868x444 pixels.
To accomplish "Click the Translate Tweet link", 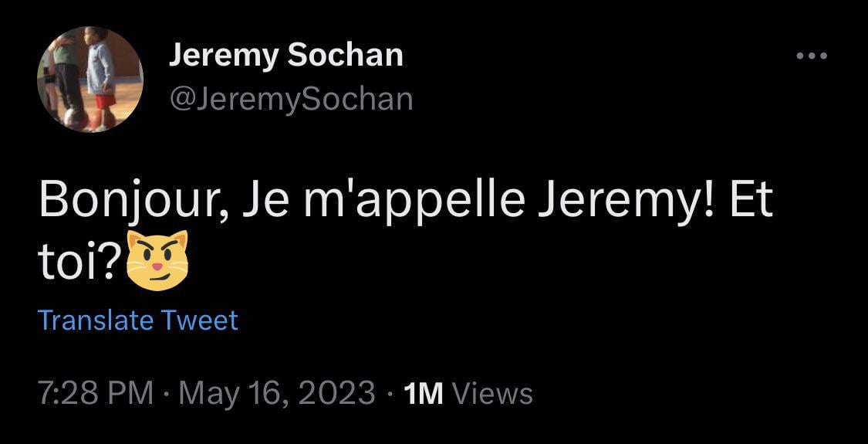I will [x=138, y=320].
